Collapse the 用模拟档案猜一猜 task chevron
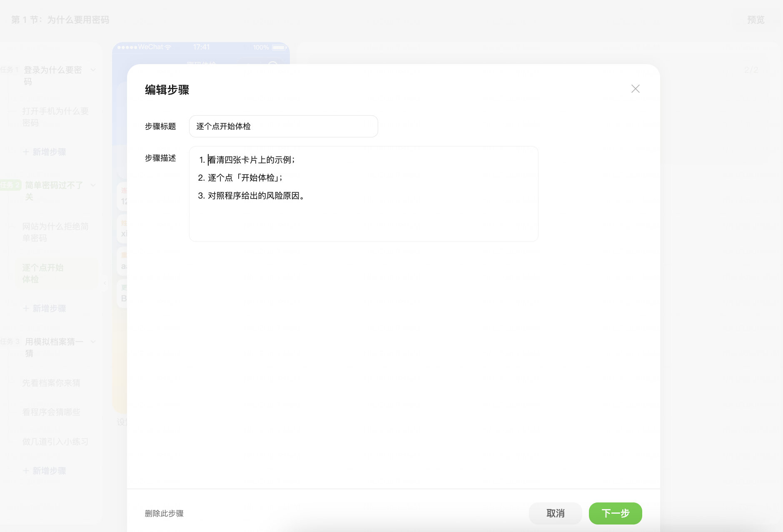Image resolution: width=783 pixels, height=532 pixels. tap(93, 342)
